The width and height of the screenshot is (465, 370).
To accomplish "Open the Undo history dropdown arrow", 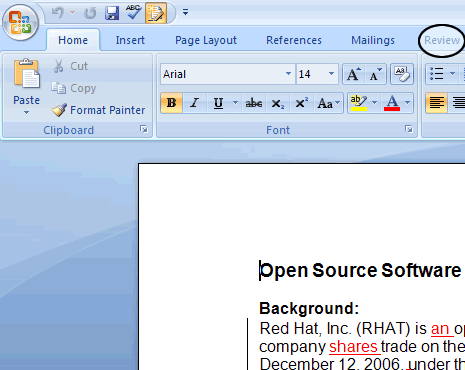I will tap(72, 13).
